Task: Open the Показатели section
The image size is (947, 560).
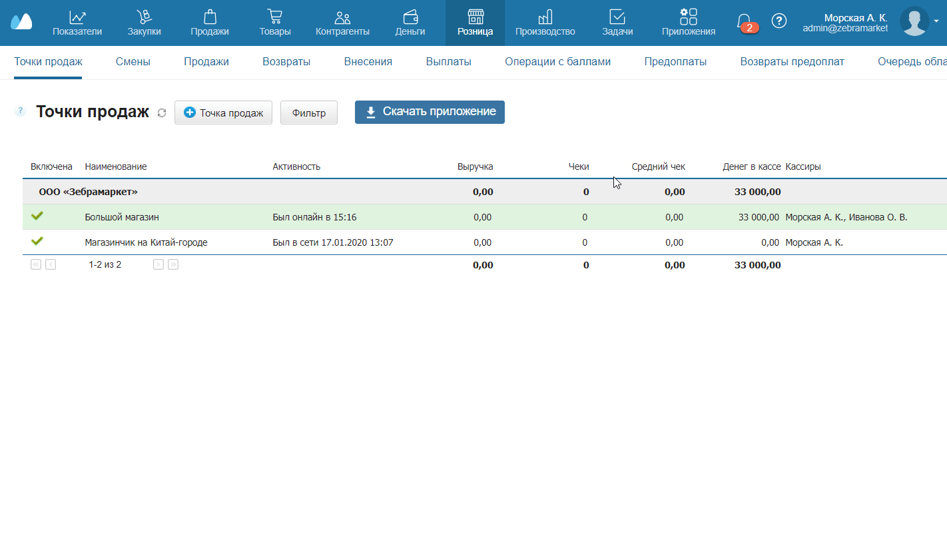Action: coord(77,23)
